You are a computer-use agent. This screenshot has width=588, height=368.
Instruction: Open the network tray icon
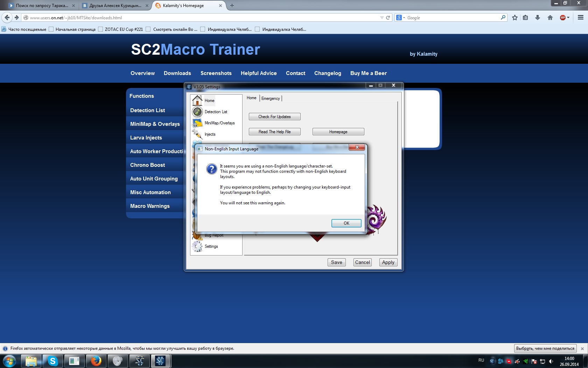[542, 361]
